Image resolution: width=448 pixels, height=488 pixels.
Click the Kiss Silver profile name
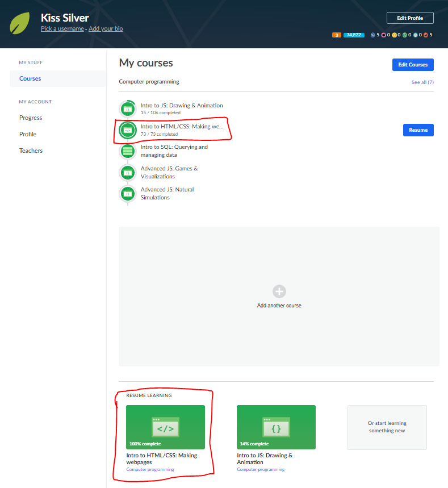[65, 18]
